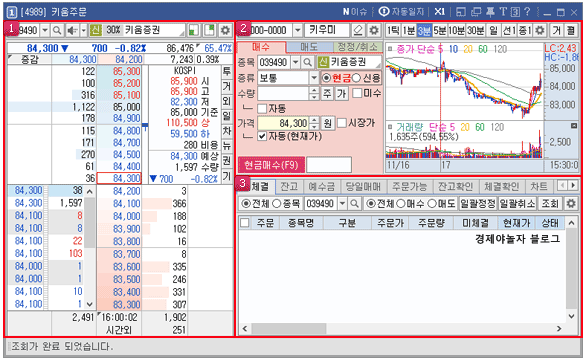
Task: Select the 매수 radio button in 체결 filter
Action: click(x=401, y=204)
